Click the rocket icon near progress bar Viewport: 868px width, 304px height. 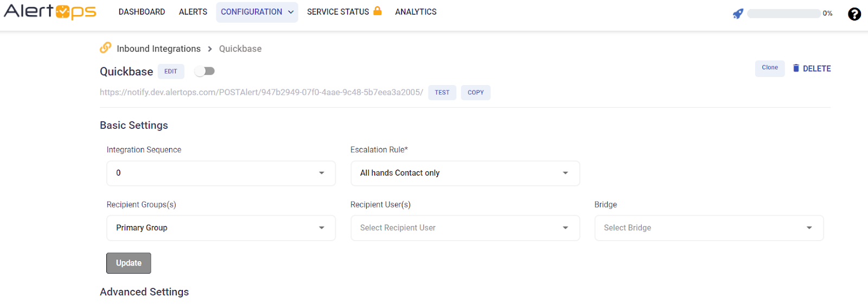[738, 14]
